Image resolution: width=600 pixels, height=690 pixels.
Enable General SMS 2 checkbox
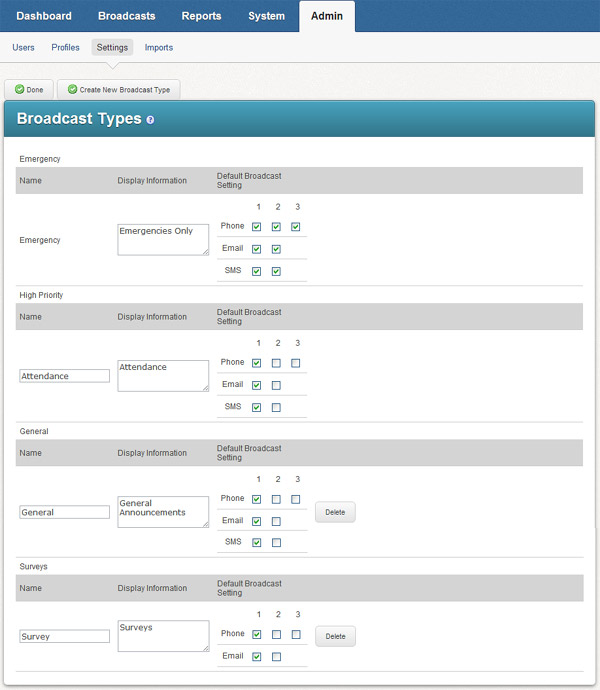point(276,543)
